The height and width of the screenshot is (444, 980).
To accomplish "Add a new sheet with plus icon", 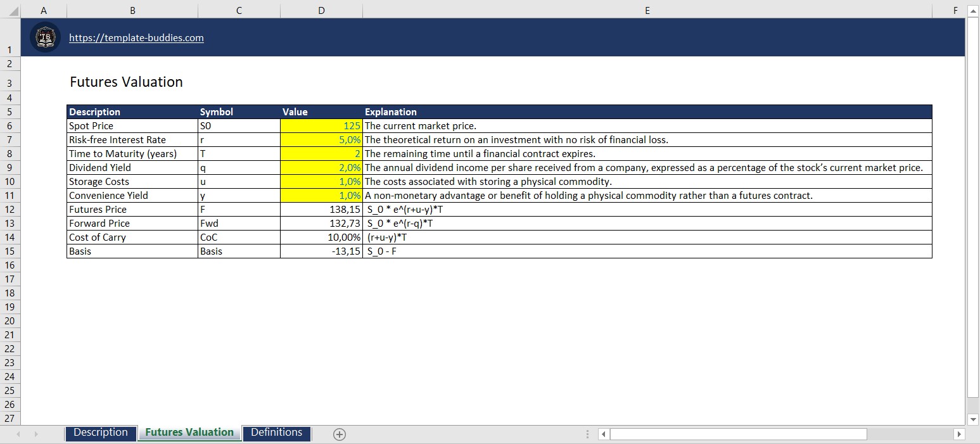I will click(340, 434).
